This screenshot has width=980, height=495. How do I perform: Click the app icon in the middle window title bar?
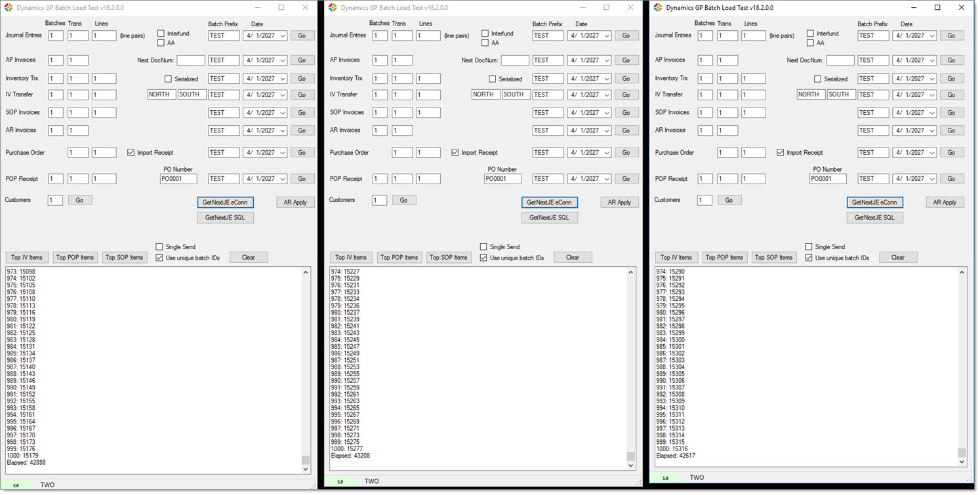[x=333, y=8]
